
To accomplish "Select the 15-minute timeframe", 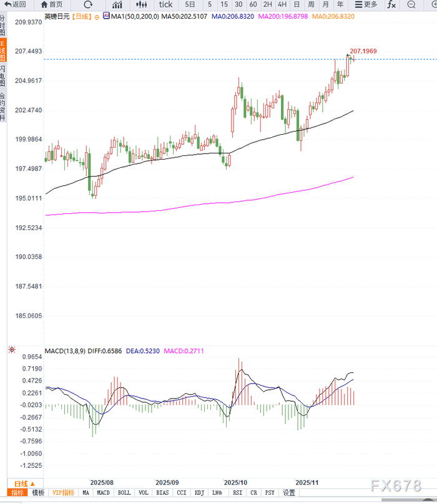I will [x=224, y=4].
